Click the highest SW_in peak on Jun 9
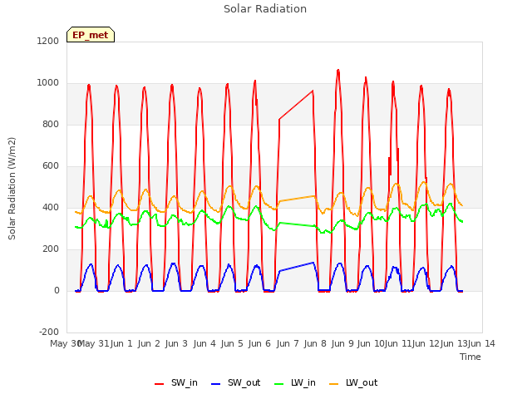The height and width of the screenshot is (399, 532). click(x=338, y=71)
